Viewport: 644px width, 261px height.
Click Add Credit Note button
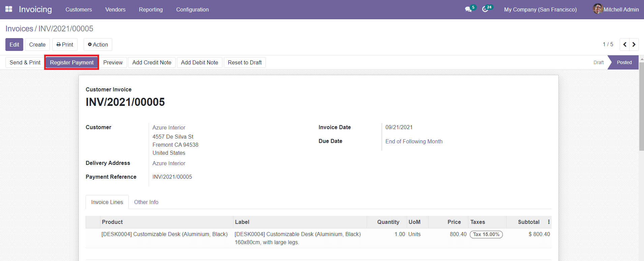click(x=152, y=62)
